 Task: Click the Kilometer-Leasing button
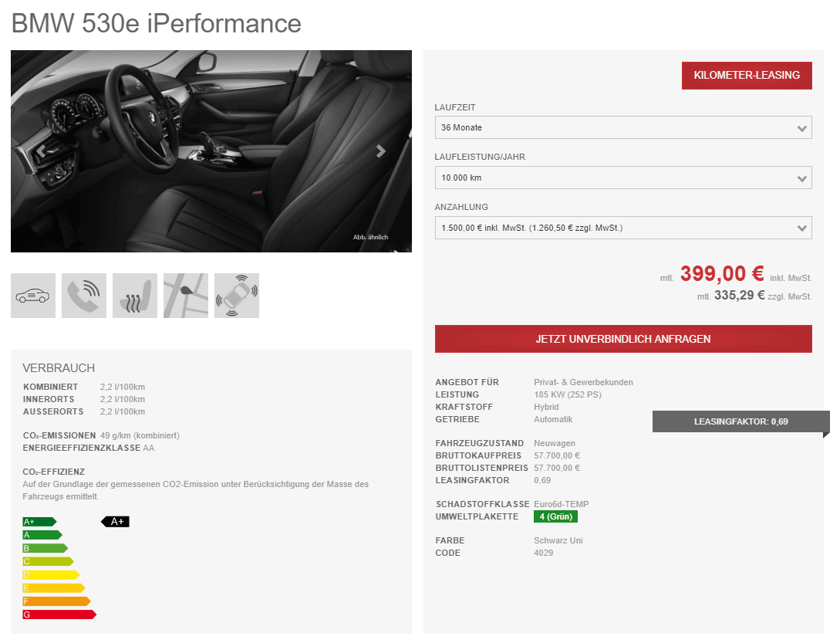point(747,76)
